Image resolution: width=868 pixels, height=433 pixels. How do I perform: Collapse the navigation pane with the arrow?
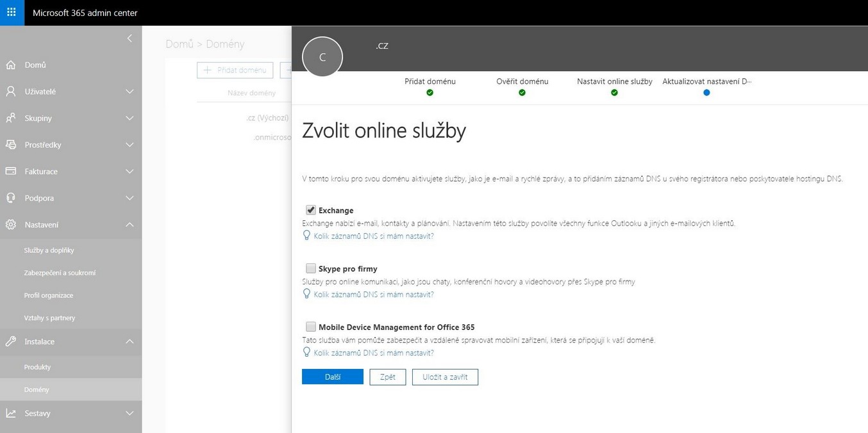click(129, 38)
